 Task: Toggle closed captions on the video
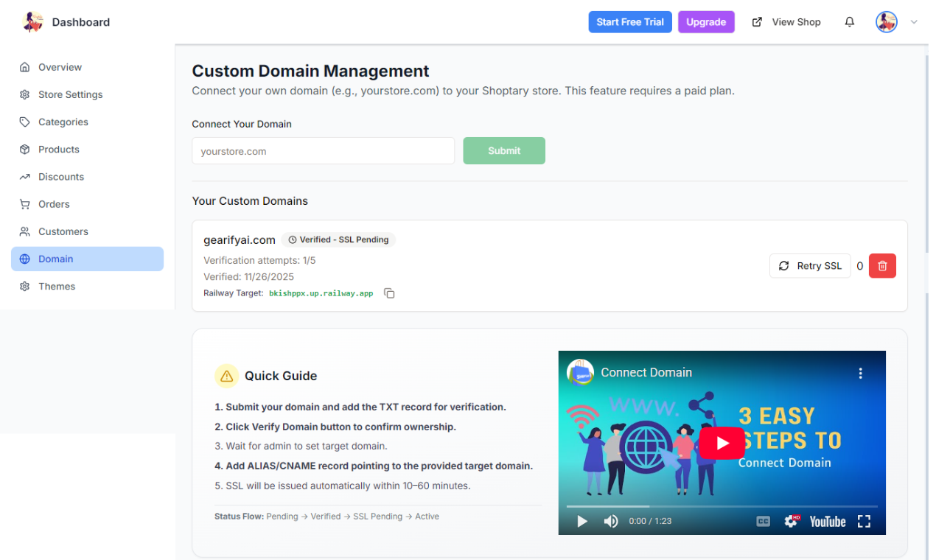(x=762, y=521)
